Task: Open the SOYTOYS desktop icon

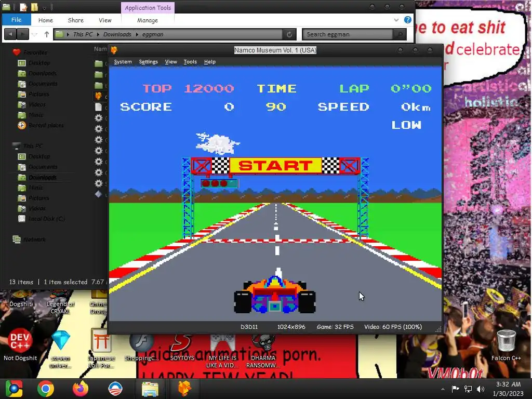Action: [182, 348]
